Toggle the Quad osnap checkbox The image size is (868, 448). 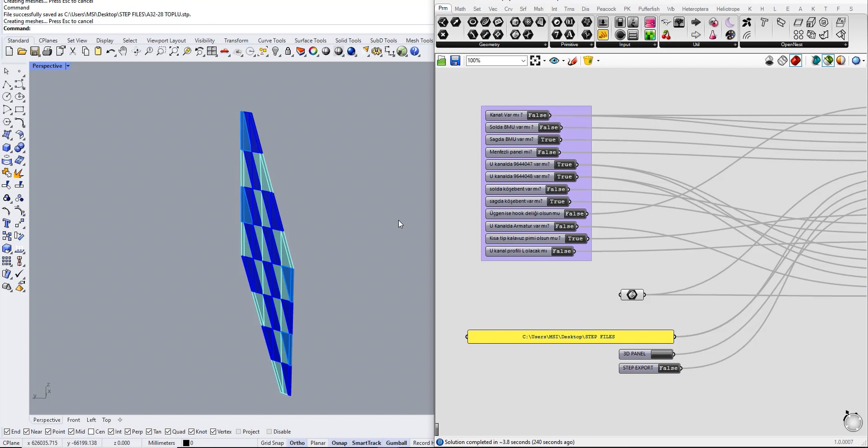[x=168, y=431]
